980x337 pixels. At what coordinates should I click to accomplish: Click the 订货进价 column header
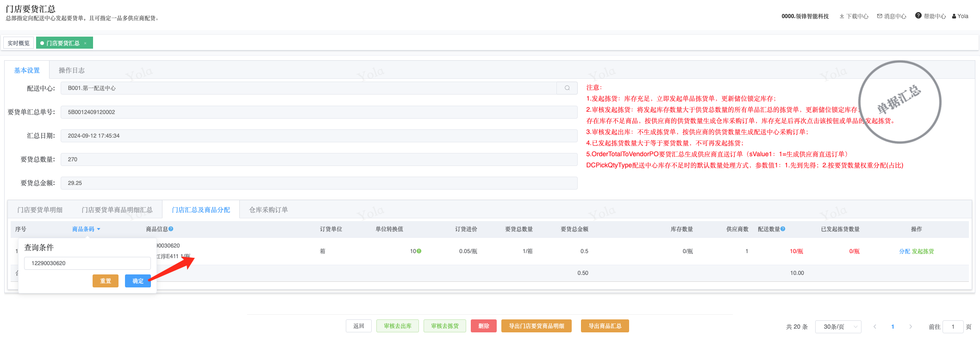(x=466, y=229)
